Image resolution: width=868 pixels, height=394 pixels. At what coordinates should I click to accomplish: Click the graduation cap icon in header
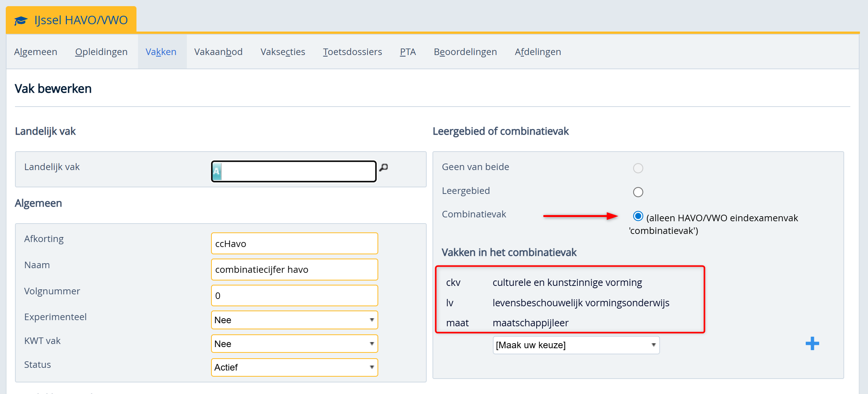pyautogui.click(x=21, y=20)
